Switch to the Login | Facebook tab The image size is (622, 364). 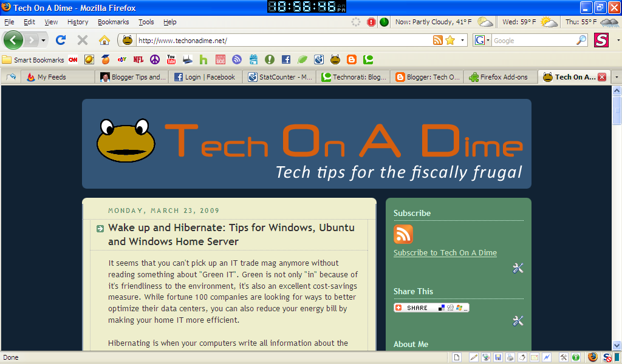coord(205,77)
